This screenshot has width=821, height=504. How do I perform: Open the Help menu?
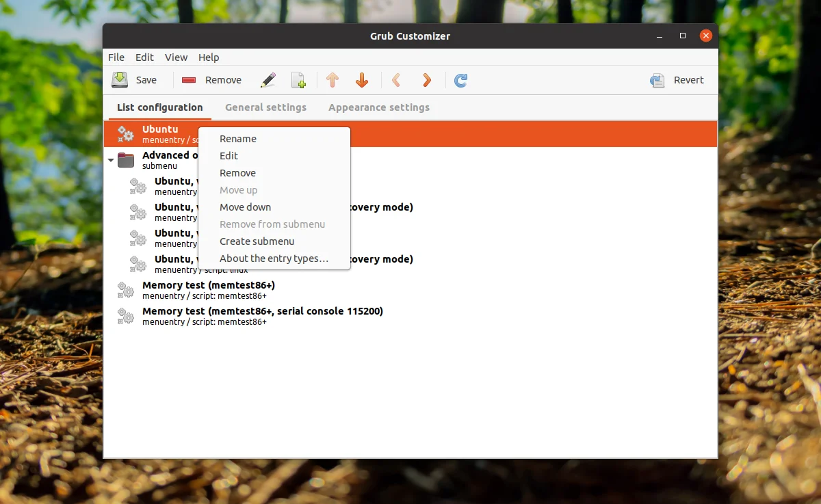[x=209, y=57]
